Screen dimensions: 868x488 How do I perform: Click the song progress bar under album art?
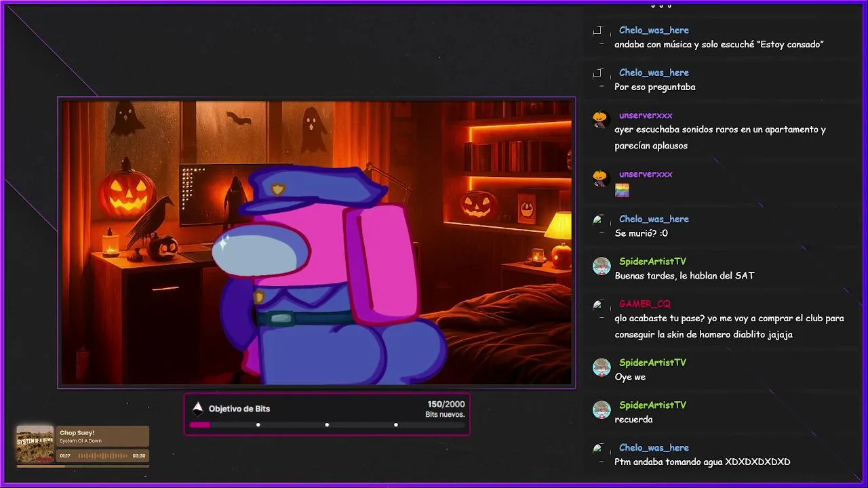tap(82, 466)
